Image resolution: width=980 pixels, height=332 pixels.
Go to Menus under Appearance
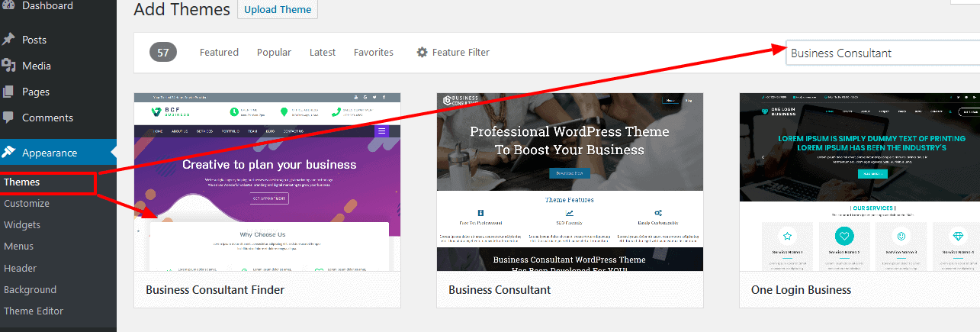pos(19,247)
